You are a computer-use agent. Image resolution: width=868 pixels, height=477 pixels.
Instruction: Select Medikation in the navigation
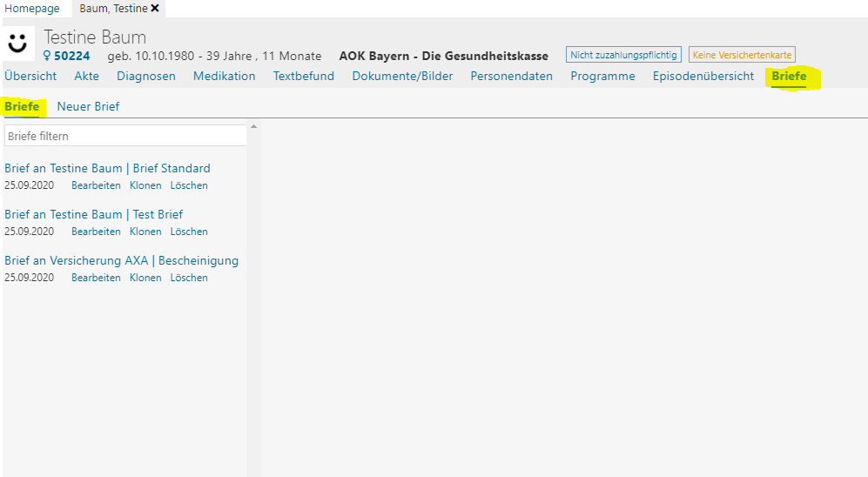(x=225, y=76)
